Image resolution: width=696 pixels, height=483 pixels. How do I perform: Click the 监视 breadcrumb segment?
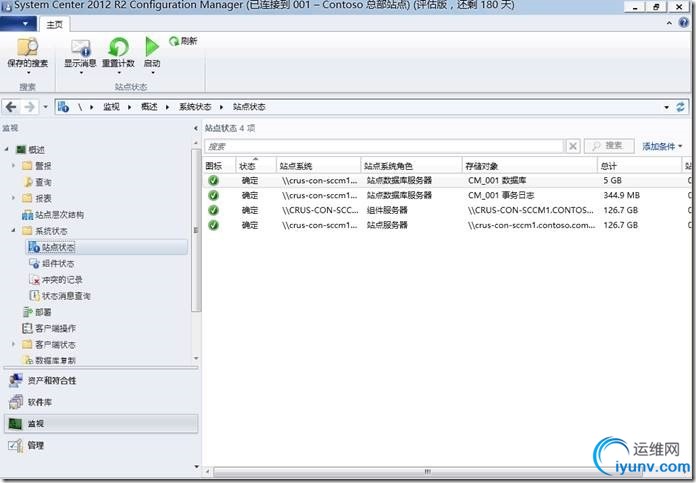click(x=111, y=107)
